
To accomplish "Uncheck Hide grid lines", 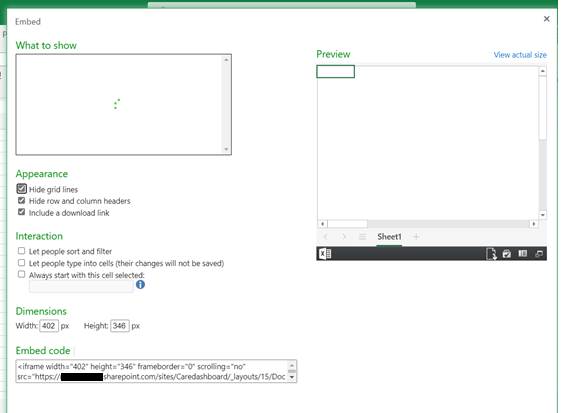I will pyautogui.click(x=21, y=189).
